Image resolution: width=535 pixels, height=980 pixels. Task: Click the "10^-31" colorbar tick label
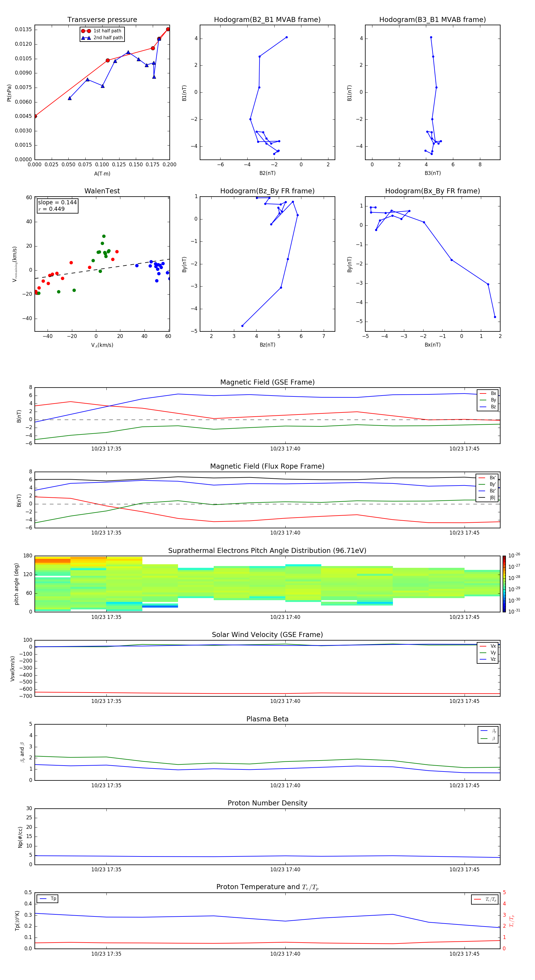[514, 611]
